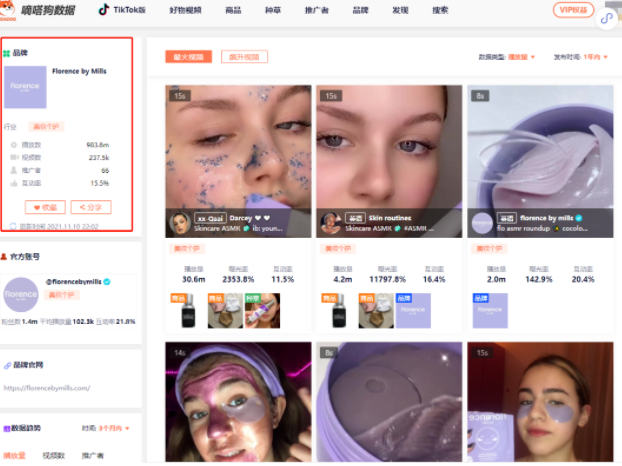The width and height of the screenshot is (622, 466).
Task: Open the 发布时间 1年内 dropdown
Action: [x=595, y=57]
